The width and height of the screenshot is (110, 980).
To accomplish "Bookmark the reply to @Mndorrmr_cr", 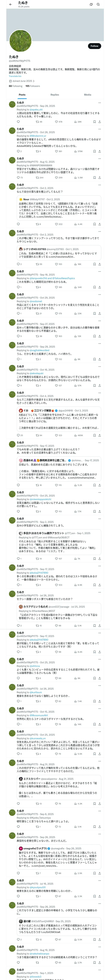I will pyautogui.click(x=95, y=151).
